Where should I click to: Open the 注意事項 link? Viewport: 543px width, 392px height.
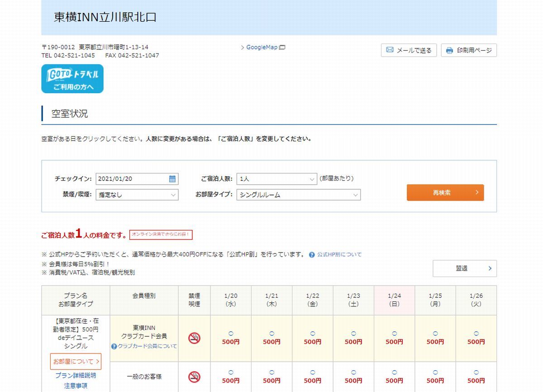(x=76, y=386)
